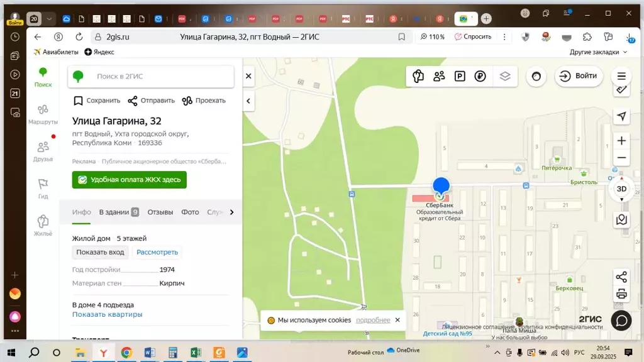Open the support chat bubble icon

pos(621,321)
